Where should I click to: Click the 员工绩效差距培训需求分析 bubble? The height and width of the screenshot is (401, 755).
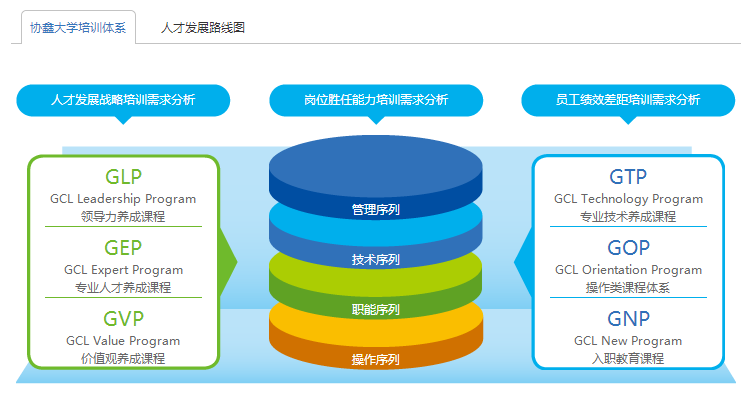(628, 100)
